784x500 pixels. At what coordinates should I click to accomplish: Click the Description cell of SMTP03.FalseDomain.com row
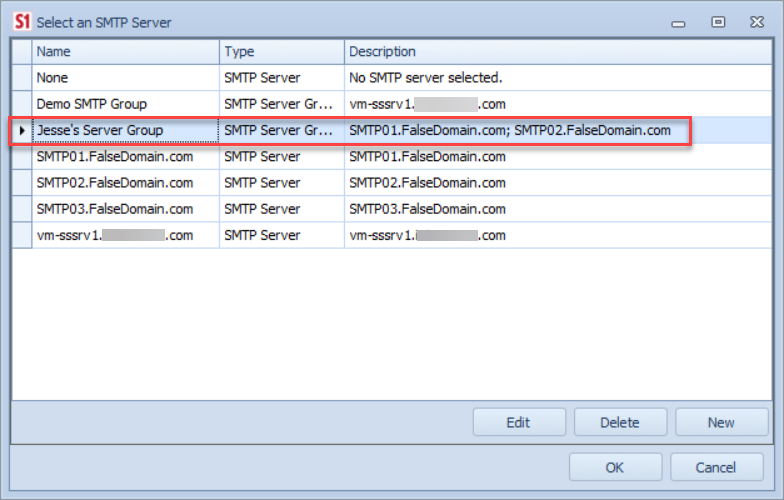click(x=558, y=209)
